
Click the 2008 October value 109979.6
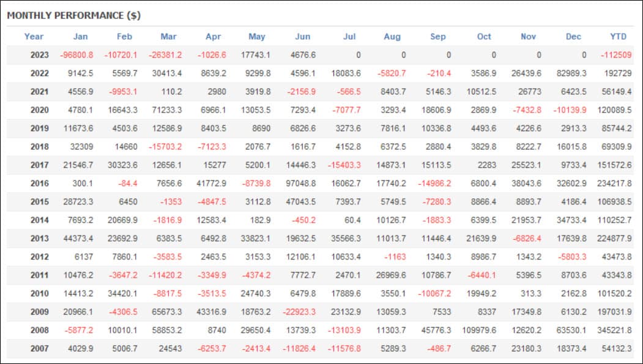click(x=479, y=330)
